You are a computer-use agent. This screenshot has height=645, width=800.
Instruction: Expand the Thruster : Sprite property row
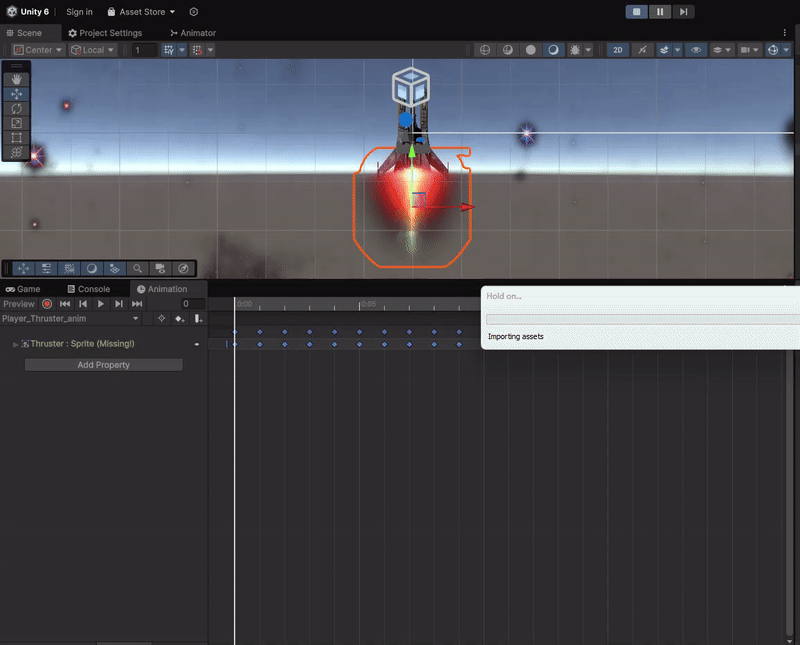(x=14, y=343)
